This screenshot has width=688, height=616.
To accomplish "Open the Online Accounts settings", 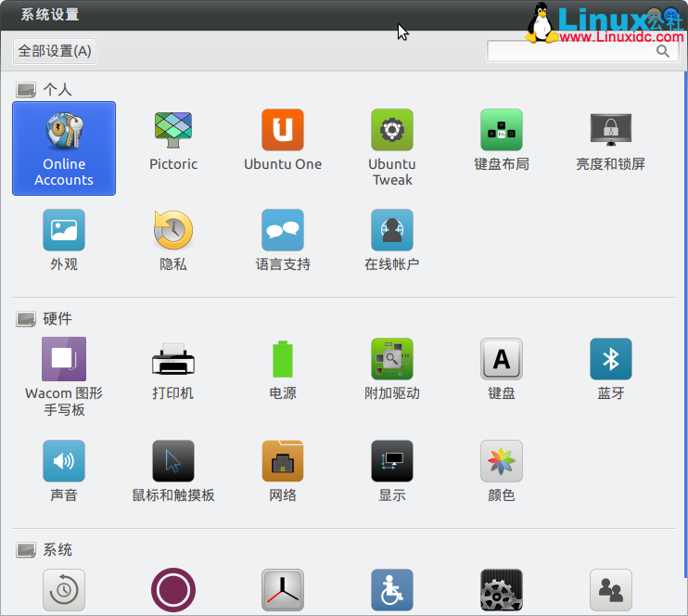I will coord(64,148).
